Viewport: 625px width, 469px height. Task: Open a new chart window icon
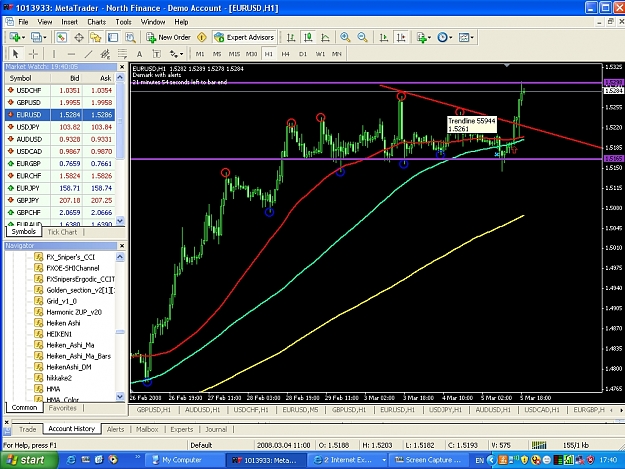[14, 37]
